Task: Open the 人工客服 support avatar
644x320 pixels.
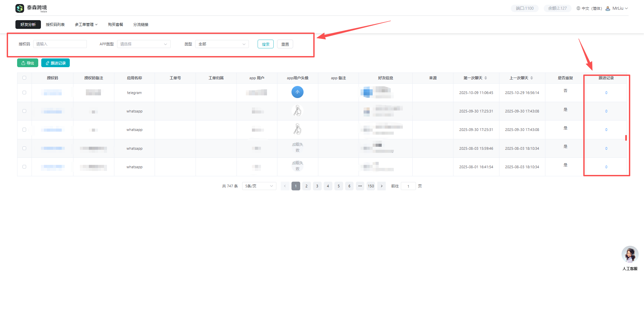Action: coord(630,255)
